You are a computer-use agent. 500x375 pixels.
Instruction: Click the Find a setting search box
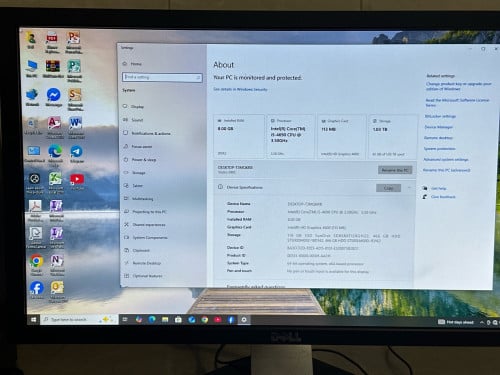162,77
